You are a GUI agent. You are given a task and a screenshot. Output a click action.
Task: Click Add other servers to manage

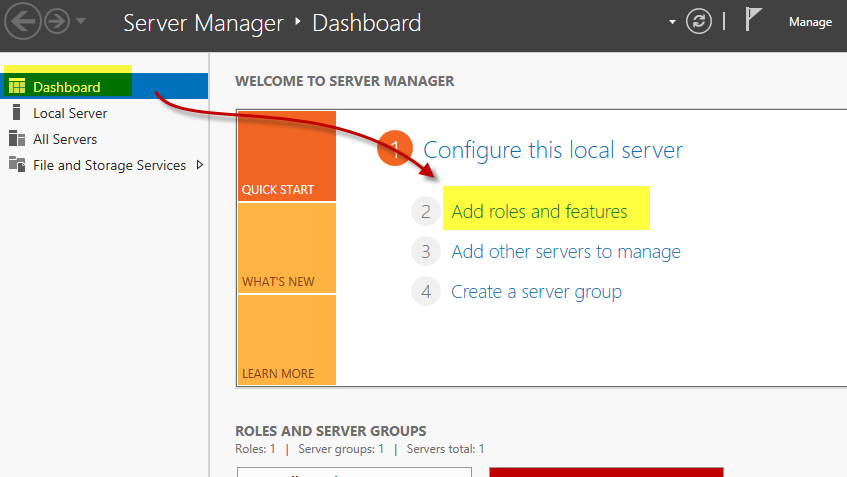click(566, 252)
